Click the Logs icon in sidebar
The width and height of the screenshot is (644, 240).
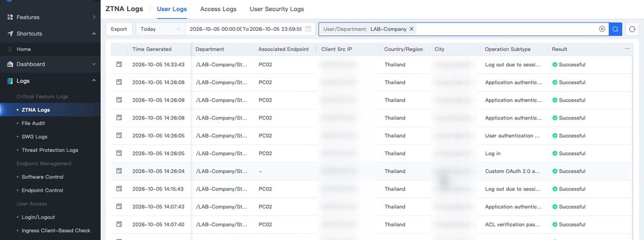click(10, 81)
